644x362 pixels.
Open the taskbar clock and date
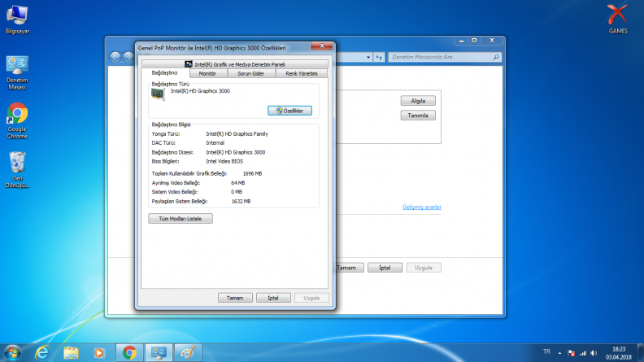(619, 353)
